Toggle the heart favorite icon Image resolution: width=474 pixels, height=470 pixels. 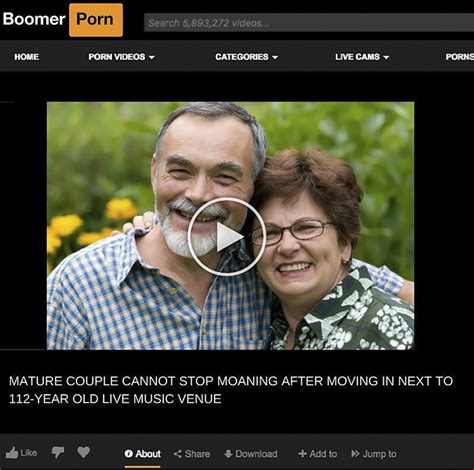83,452
